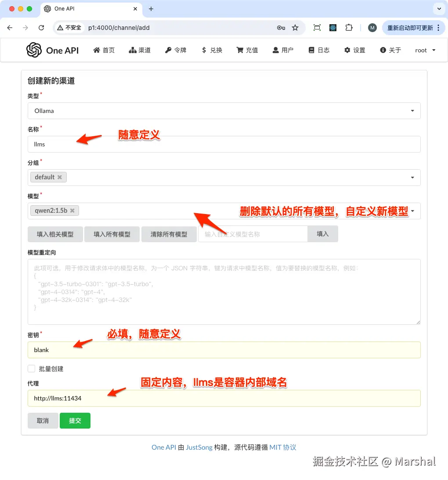Viewport: 448px width, 480px height.
Task: Open the tab search chevron in the browser
Action: 439,9
